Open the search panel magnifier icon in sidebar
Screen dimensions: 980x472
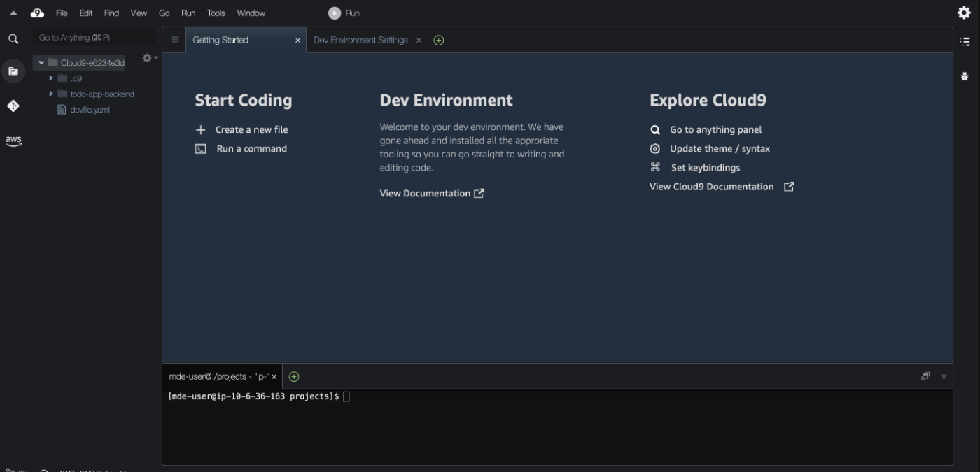click(13, 39)
